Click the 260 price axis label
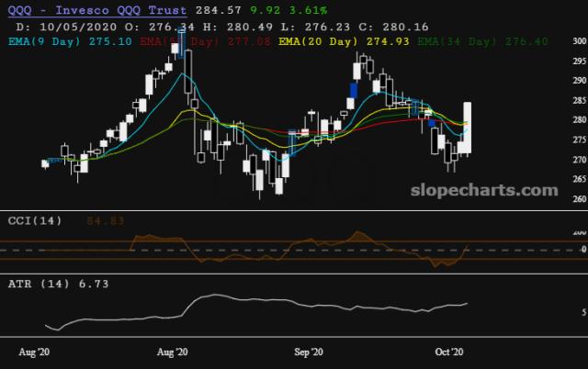 (580, 199)
